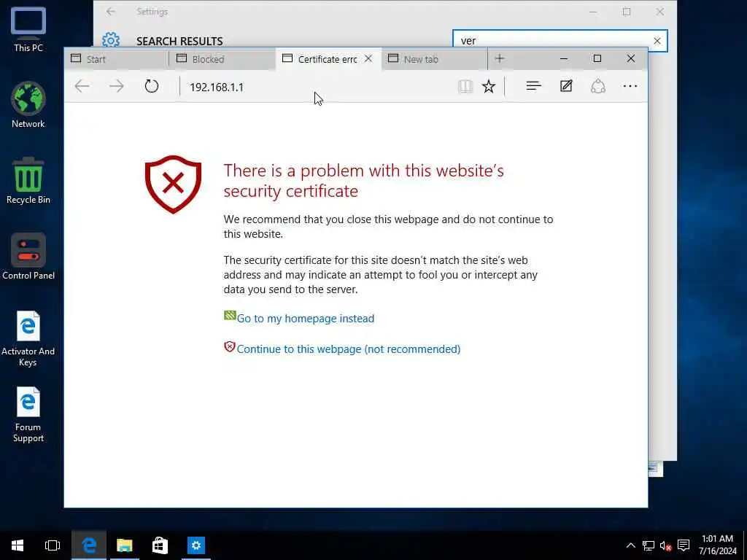Select Activator And Keys desktop shortcut
Image resolution: width=747 pixels, height=560 pixels.
(x=28, y=338)
